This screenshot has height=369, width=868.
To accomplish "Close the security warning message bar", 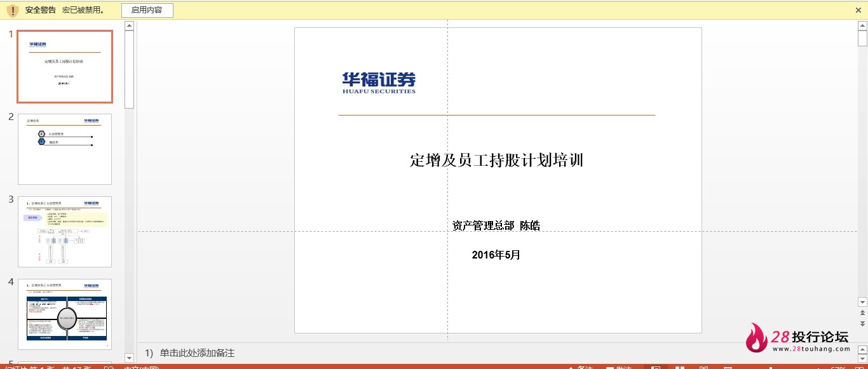I will (858, 10).
